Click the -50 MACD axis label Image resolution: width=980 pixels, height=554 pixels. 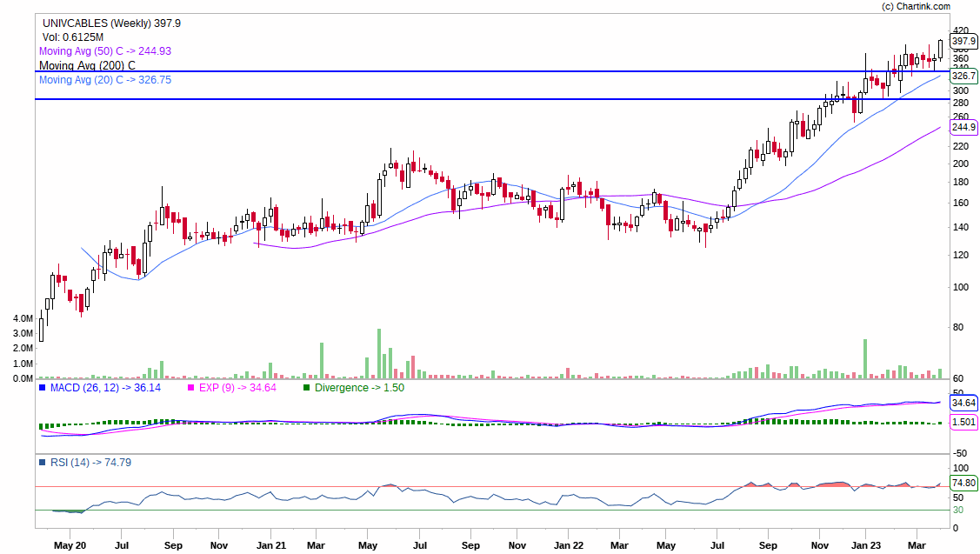(x=959, y=453)
